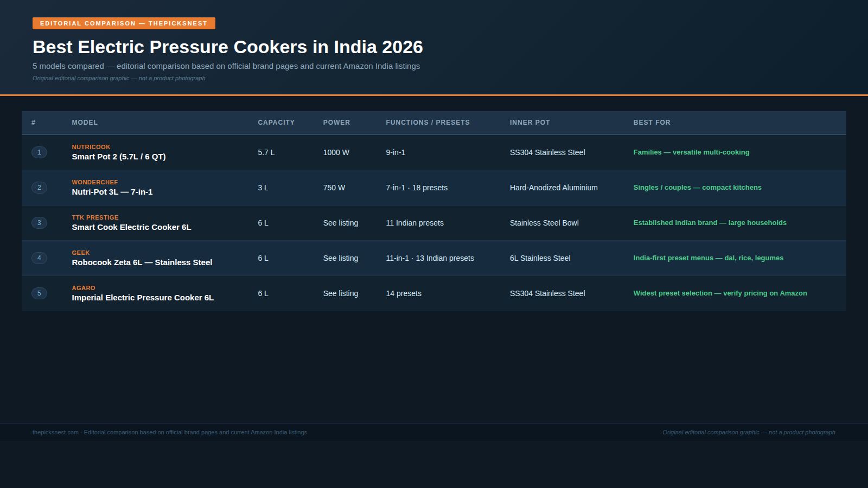Click See listing in the Geek row
This screenshot has width=868, height=488.
click(x=341, y=258)
